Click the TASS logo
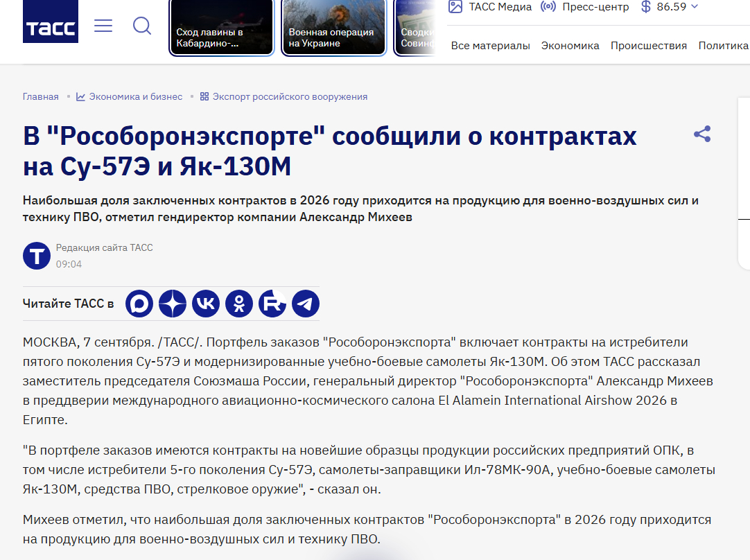Viewport: 750px width, 560px height. coord(50,21)
